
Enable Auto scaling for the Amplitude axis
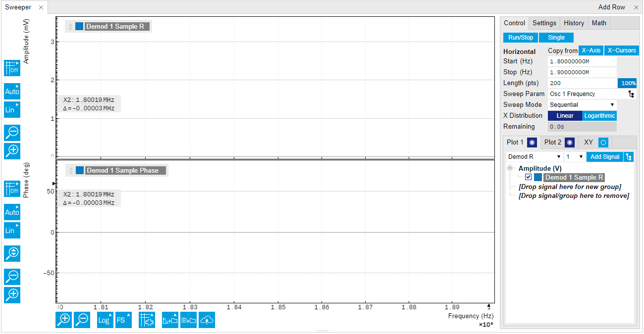[11, 91]
